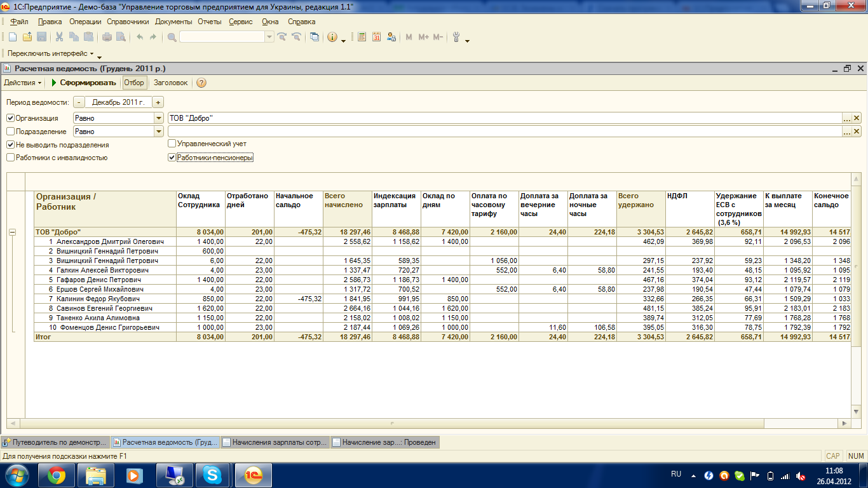The width and height of the screenshot is (868, 488).
Task: Collapse the ТОВ "Добро" group rows
Action: (x=11, y=233)
